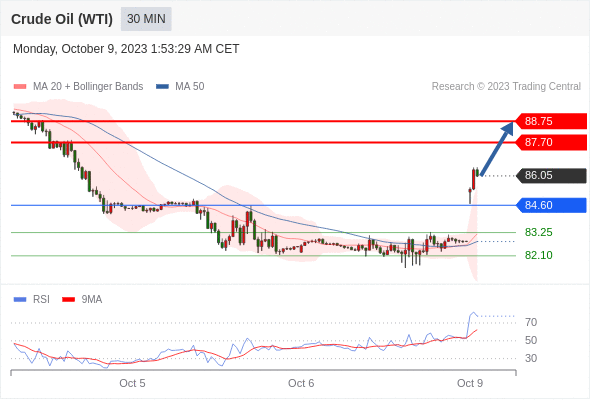This screenshot has width=590, height=400.
Task: Click the '9MA' legend label
Action: [x=92, y=300]
